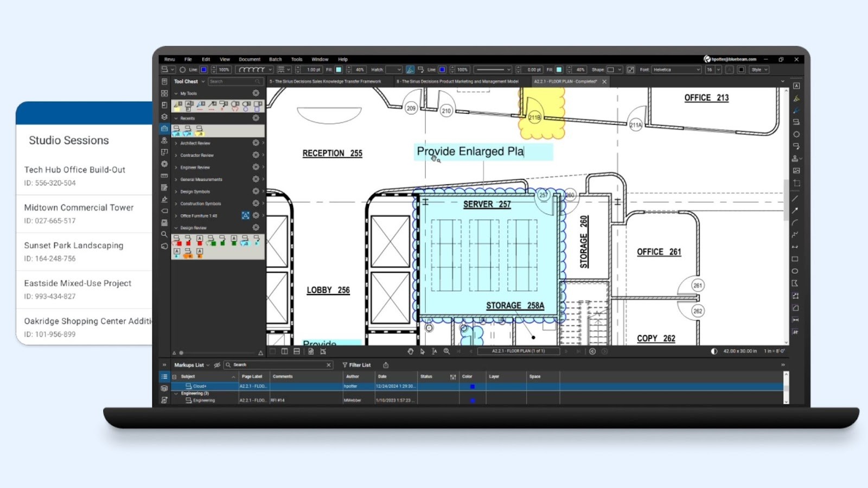The width and height of the screenshot is (868, 488).
Task: Activate the Zoom magnifier tool
Action: coord(446,351)
